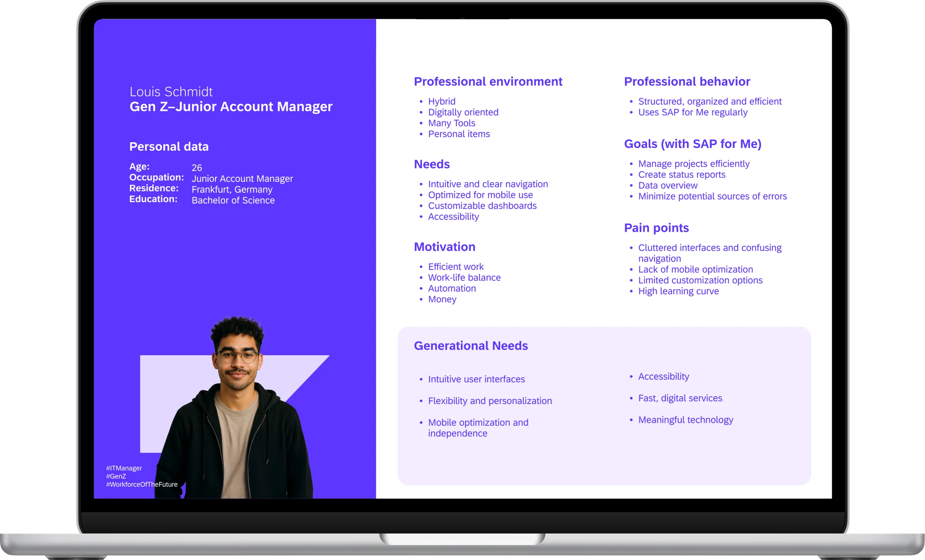
Task: Click the 'Occupation:' label
Action: click(x=156, y=177)
